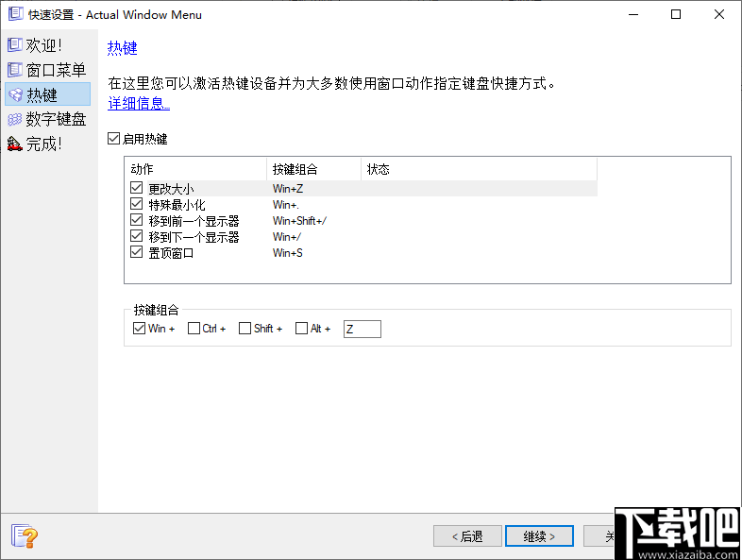Click the 热键 page heading
Image resolution: width=742 pixels, height=560 pixels.
[123, 48]
